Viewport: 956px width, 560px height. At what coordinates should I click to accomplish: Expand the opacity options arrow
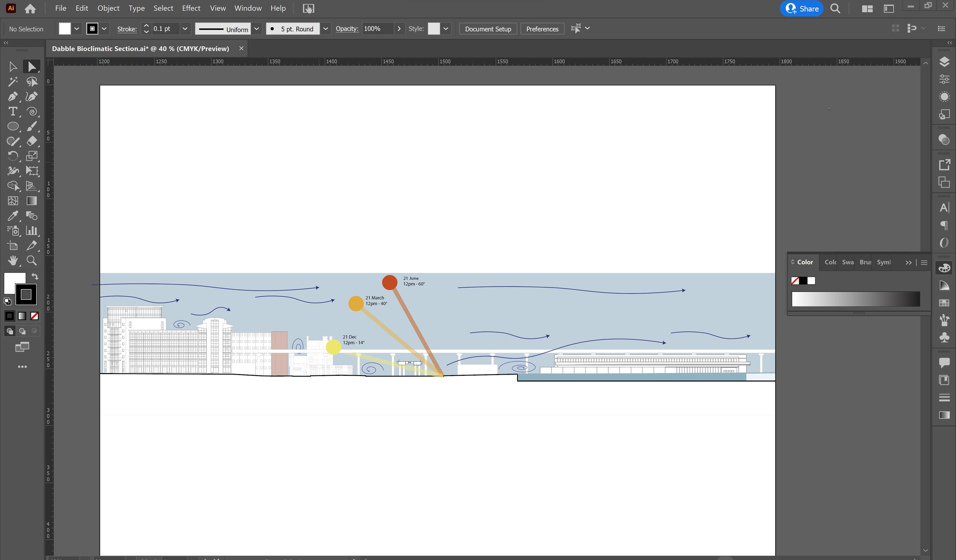click(399, 29)
